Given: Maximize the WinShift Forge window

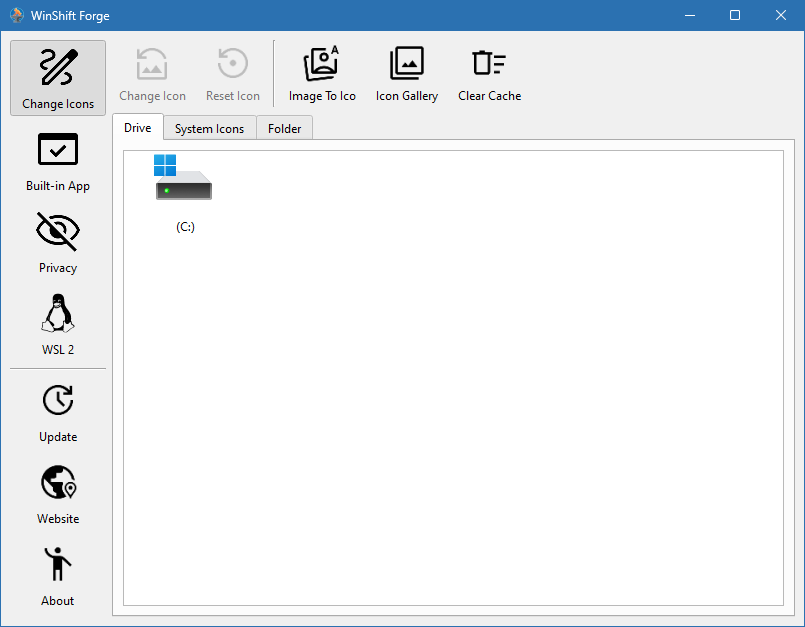Looking at the screenshot, I should [x=735, y=15].
